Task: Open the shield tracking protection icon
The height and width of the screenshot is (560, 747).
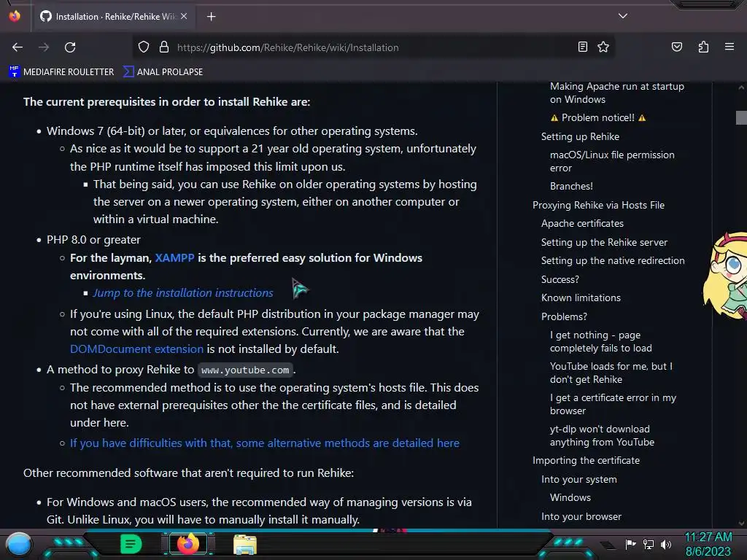Action: [x=144, y=47]
